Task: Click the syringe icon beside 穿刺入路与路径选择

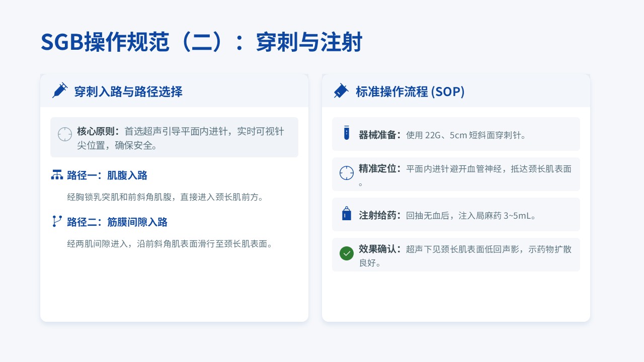Action: tap(60, 90)
